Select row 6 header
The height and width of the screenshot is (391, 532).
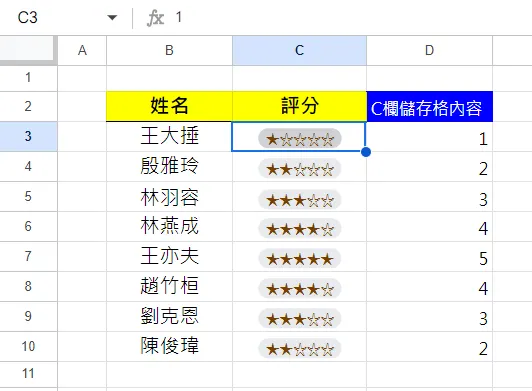28,226
